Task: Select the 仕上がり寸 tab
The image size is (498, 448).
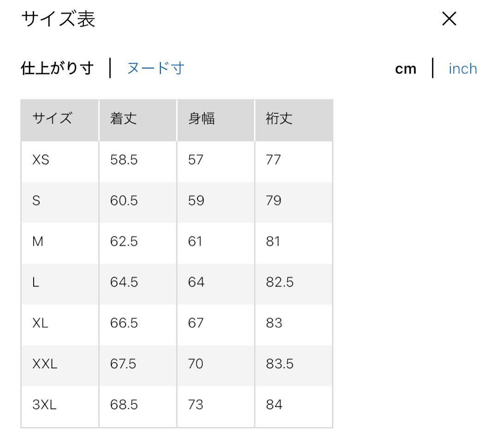Action: (57, 68)
